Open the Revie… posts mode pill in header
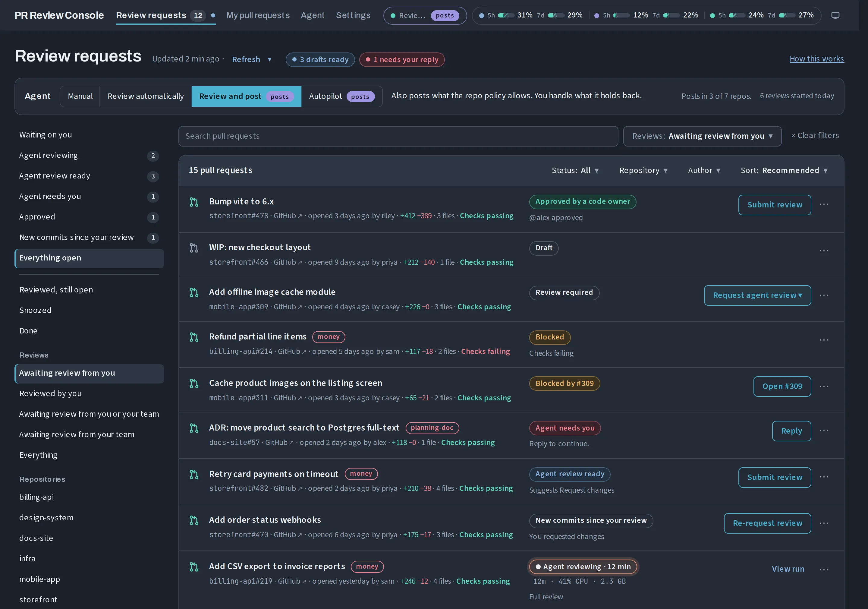Viewport: 868px width, 609px height. coord(425,15)
